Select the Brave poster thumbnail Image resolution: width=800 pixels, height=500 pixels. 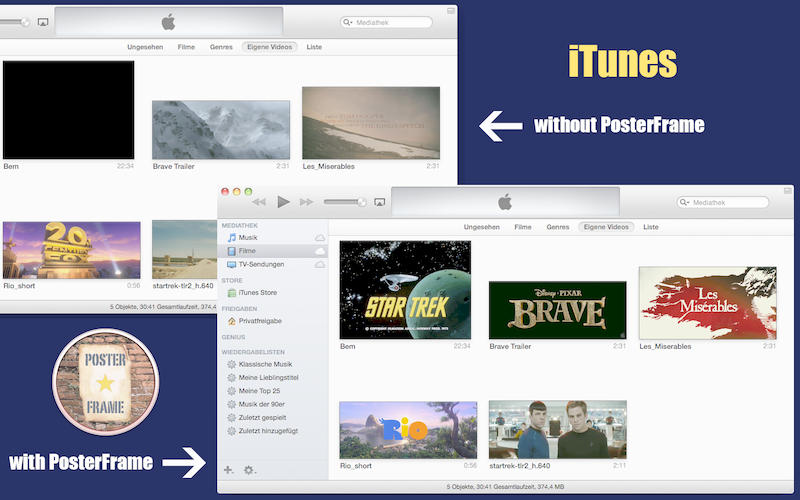click(x=557, y=310)
